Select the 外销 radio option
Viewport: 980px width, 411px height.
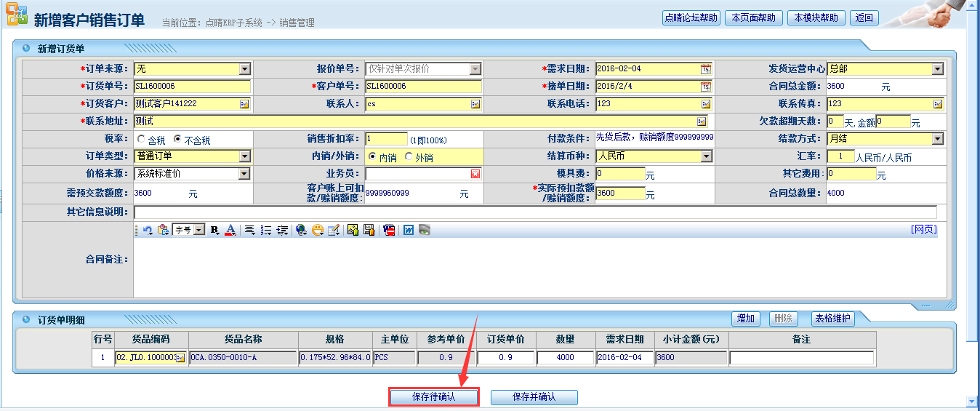point(409,156)
